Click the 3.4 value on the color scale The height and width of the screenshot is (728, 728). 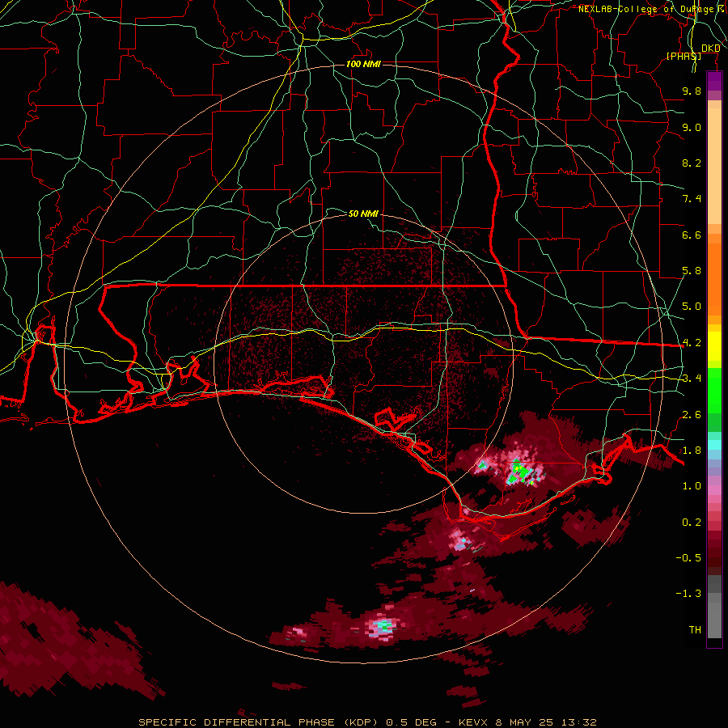coord(692,379)
